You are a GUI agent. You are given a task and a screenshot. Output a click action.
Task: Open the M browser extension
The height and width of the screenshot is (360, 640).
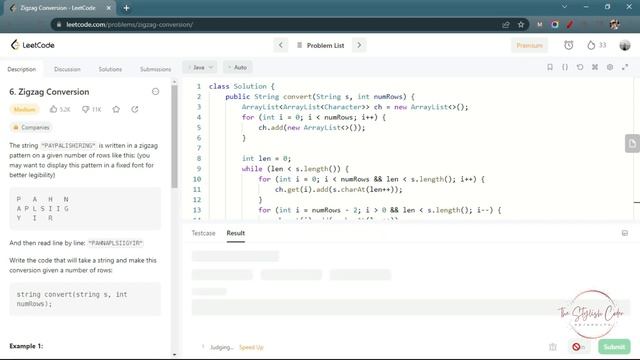point(540,24)
